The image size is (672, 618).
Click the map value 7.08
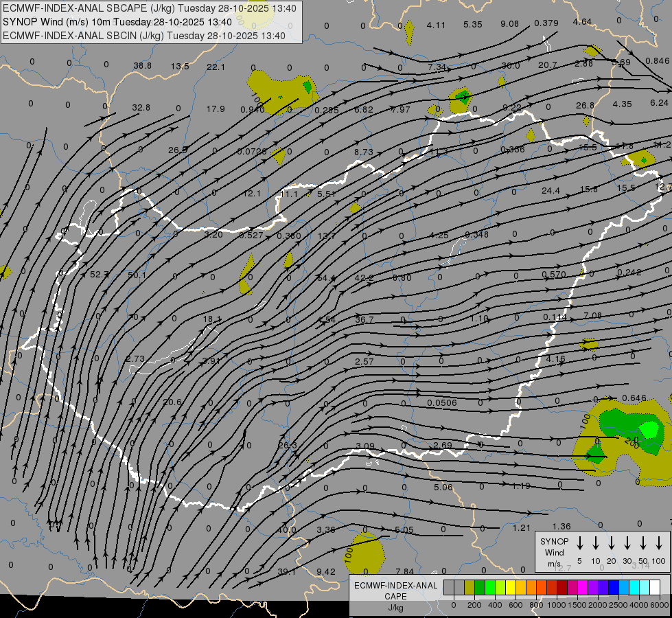click(x=592, y=315)
